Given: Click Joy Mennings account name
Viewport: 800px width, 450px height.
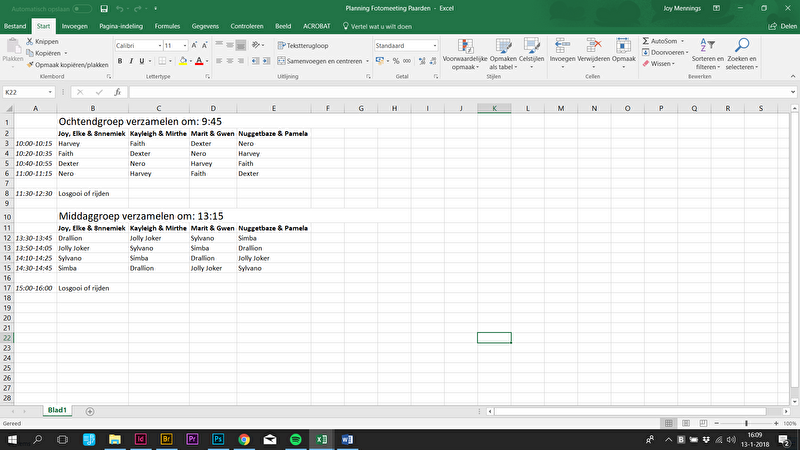Looking at the screenshot, I should point(682,9).
